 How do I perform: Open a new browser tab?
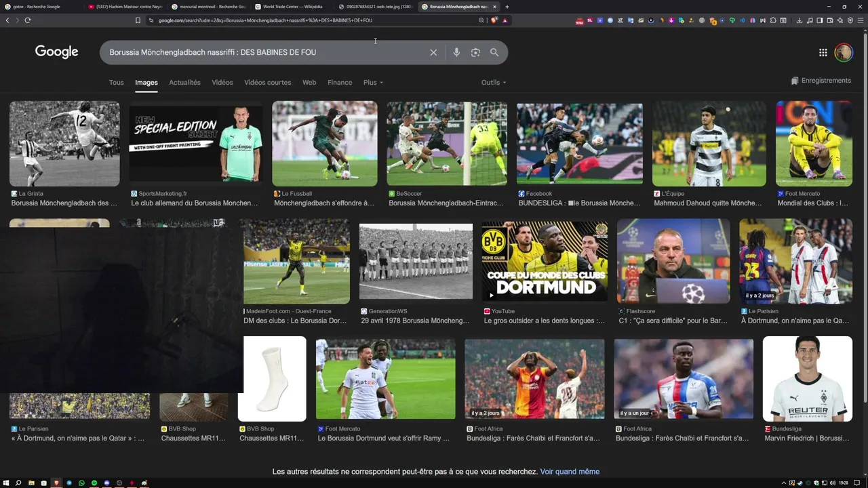tap(507, 7)
